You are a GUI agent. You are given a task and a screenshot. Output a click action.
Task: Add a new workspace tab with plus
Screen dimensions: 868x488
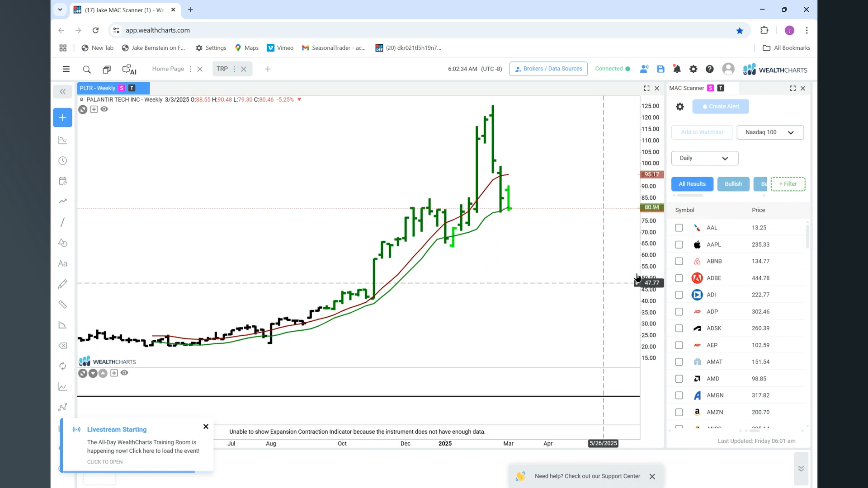(x=268, y=69)
